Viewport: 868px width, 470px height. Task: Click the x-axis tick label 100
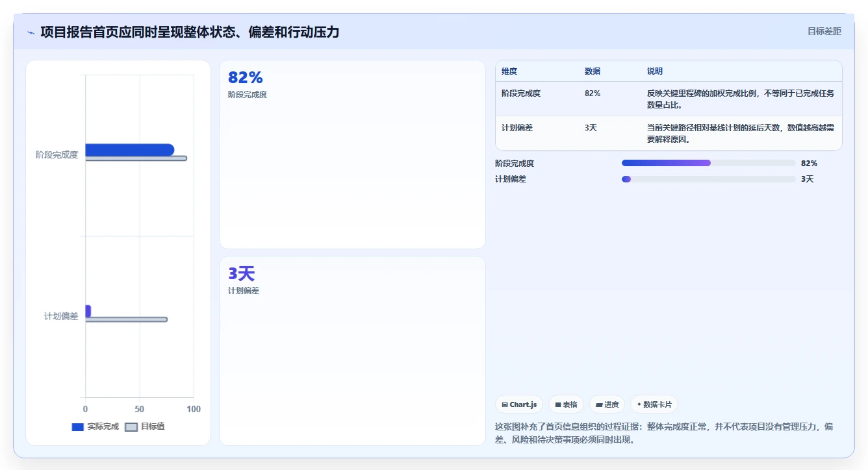tap(194, 409)
